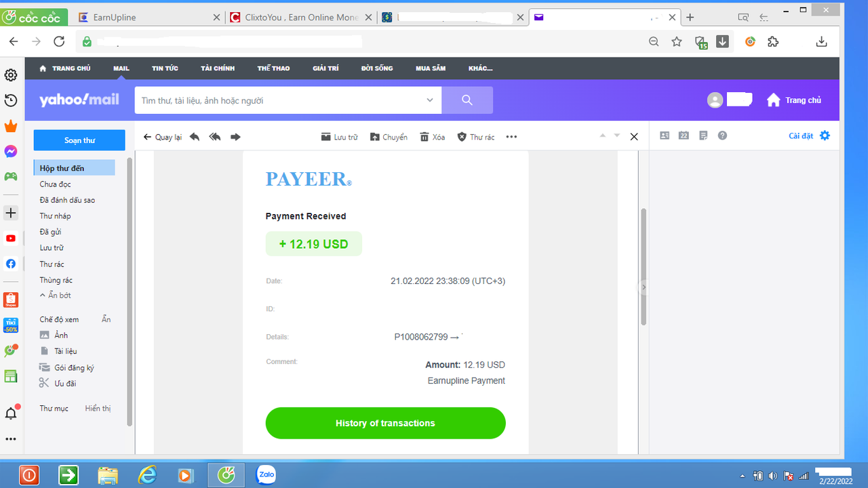Select Tin tức in top navigation
The height and width of the screenshot is (488, 868).
pos(165,68)
